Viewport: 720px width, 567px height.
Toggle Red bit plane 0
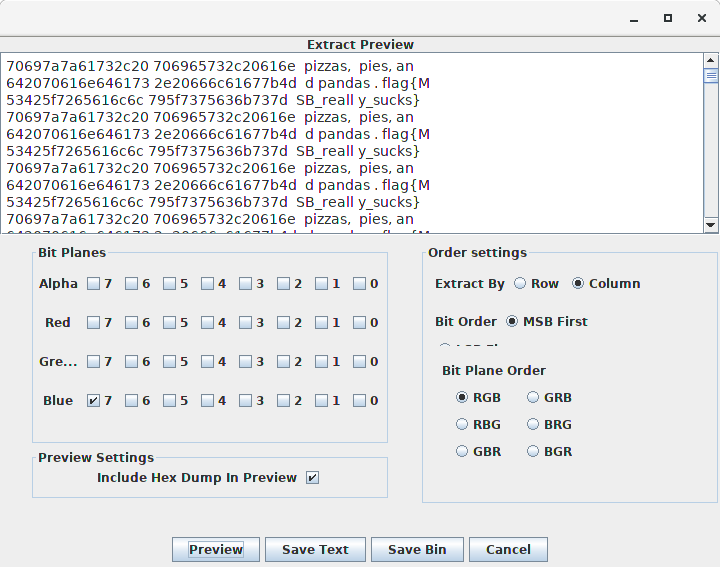pyautogui.click(x=360, y=323)
